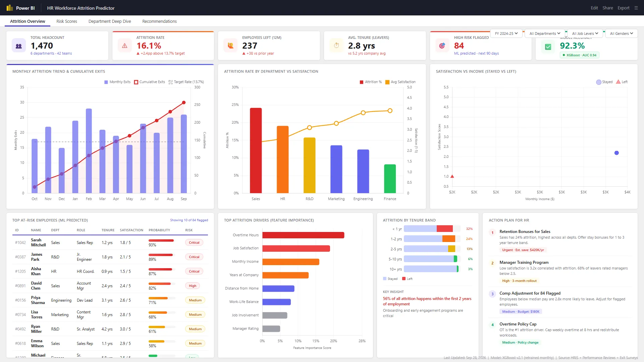
Task: Click the 6 departments · 42 teams link
Action: pyautogui.click(x=51, y=53)
